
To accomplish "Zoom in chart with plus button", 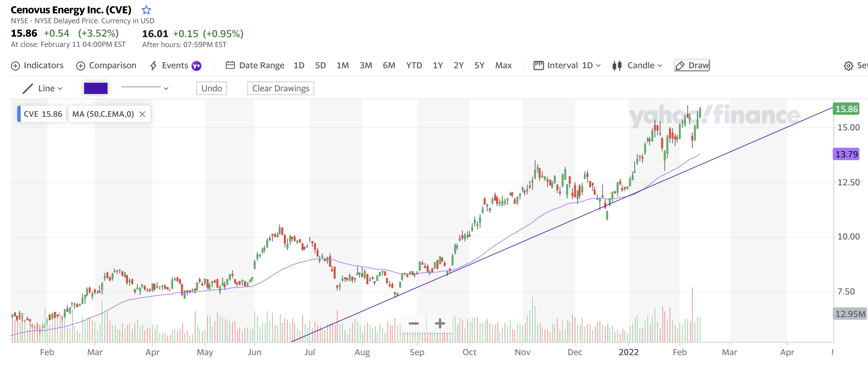I will [x=440, y=323].
